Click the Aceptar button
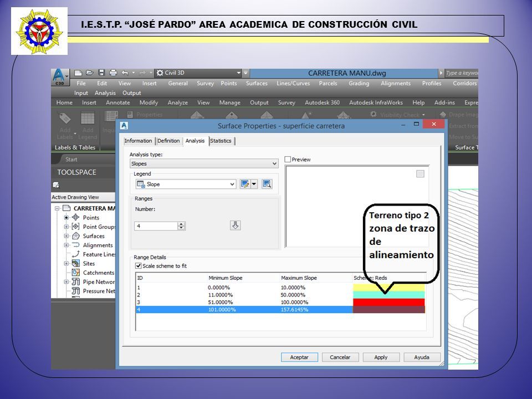This screenshot has width=532, height=399. (x=299, y=357)
